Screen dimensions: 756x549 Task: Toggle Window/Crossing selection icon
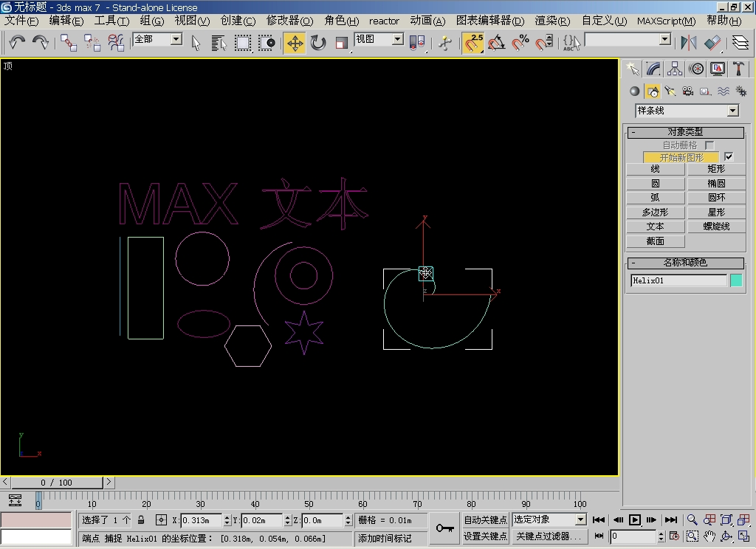266,42
